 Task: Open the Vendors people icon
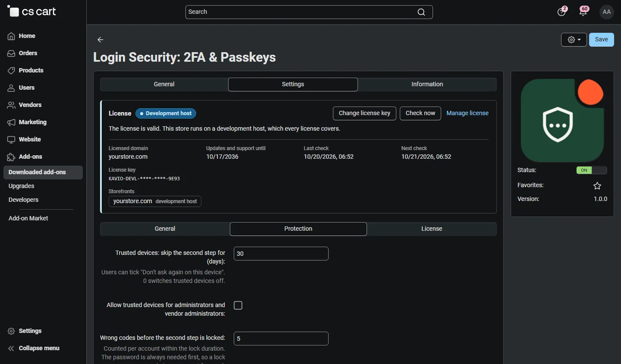click(x=11, y=105)
